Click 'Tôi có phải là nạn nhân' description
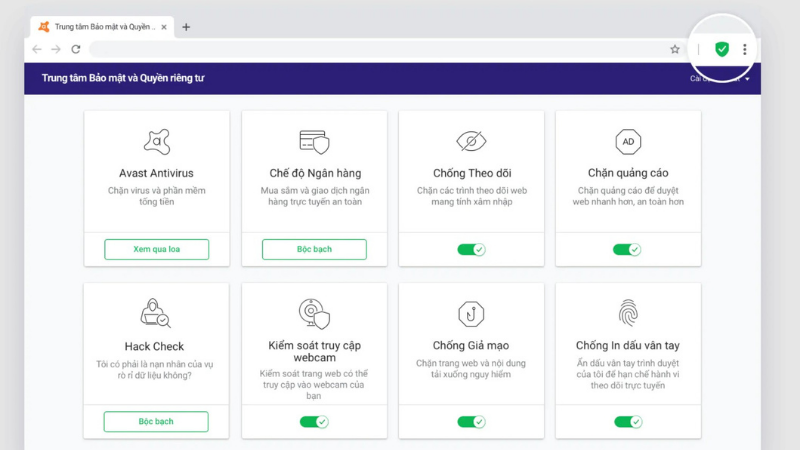This screenshot has width=800, height=450. [x=155, y=369]
